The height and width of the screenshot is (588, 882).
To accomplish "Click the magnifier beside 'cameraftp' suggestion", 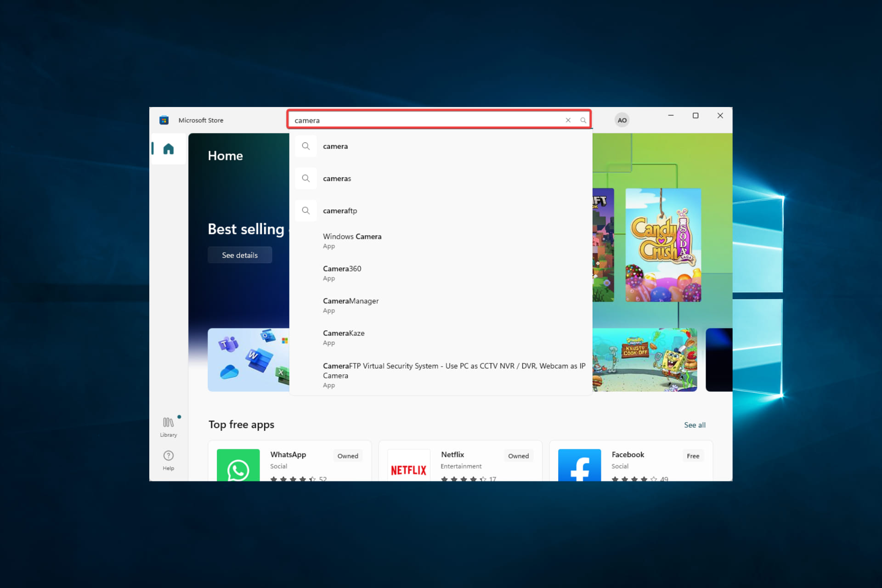I will click(x=306, y=210).
